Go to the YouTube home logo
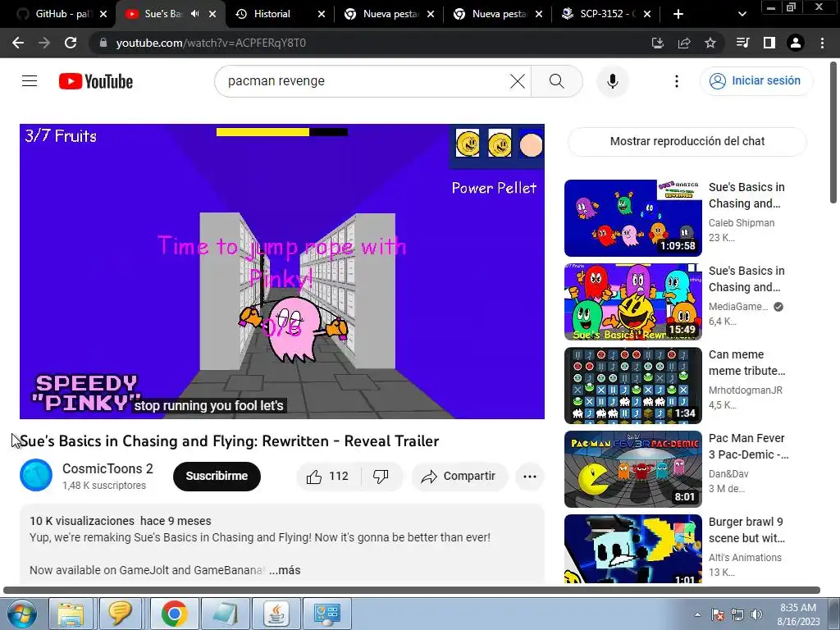The width and height of the screenshot is (840, 630). pos(96,81)
